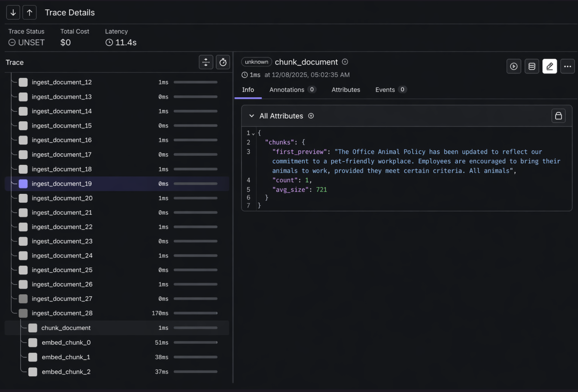Click the square icon of embed_chunk_0

(33, 343)
